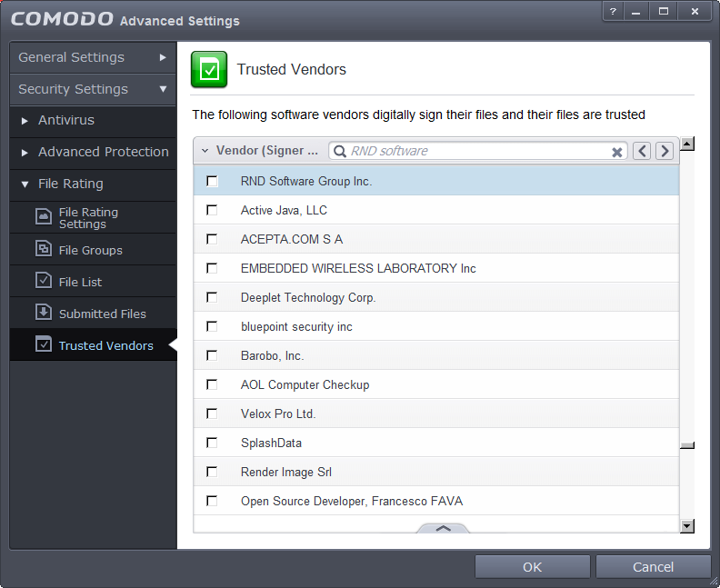Open help with the question mark button

point(613,12)
